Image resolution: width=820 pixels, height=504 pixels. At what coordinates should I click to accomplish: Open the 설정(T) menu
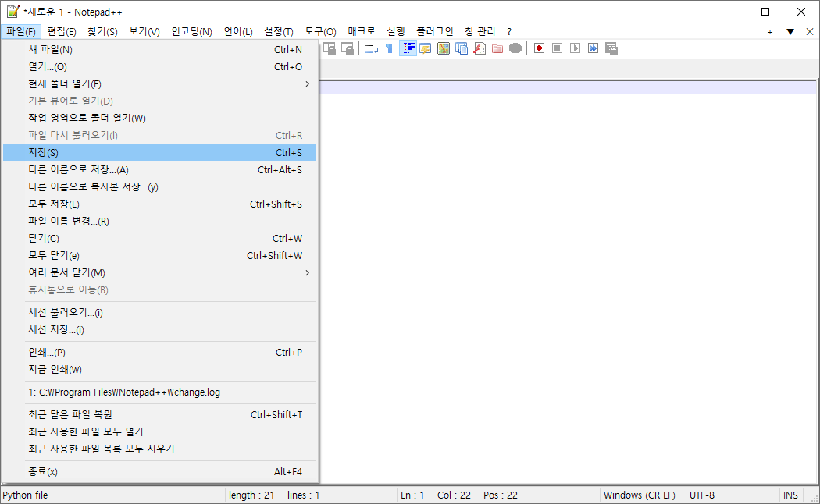(279, 32)
